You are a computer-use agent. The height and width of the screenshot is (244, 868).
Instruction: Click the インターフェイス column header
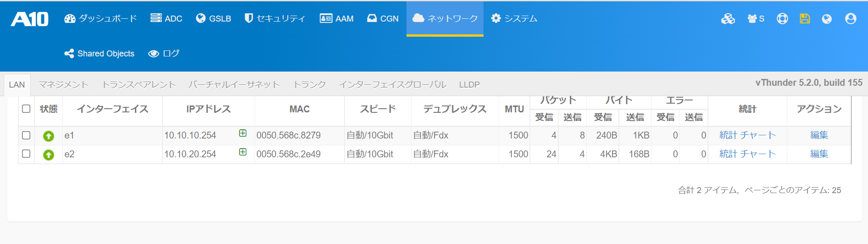point(112,109)
